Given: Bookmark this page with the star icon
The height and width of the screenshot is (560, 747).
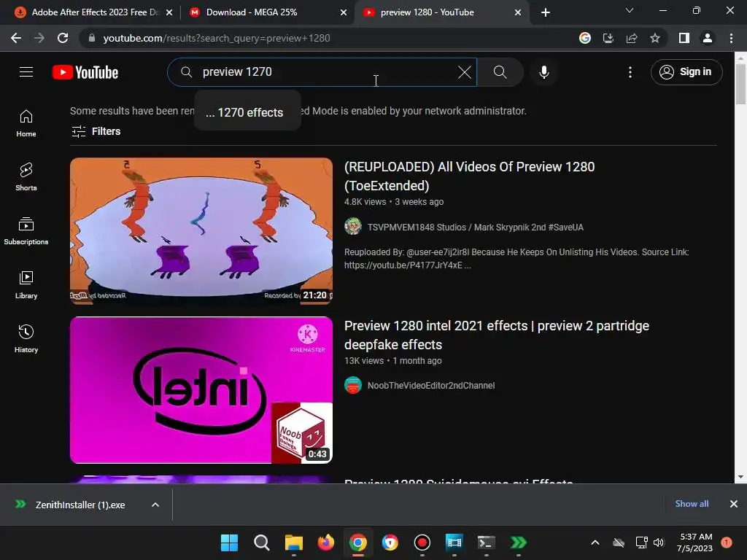Looking at the screenshot, I should pos(655,38).
